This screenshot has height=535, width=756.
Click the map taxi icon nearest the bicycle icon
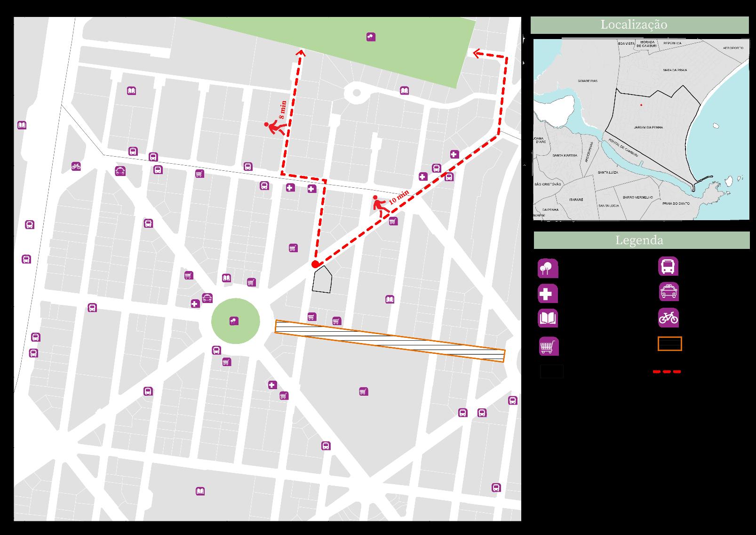pos(120,171)
